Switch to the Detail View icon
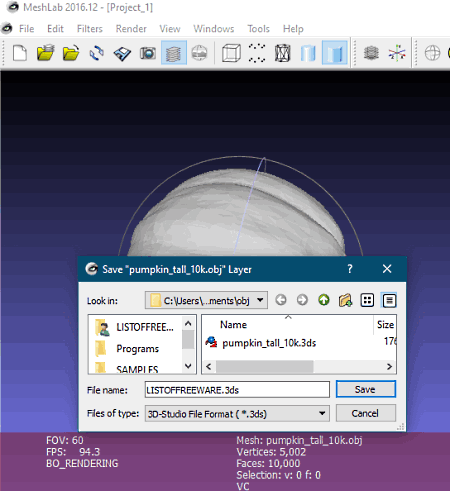 pyautogui.click(x=389, y=300)
